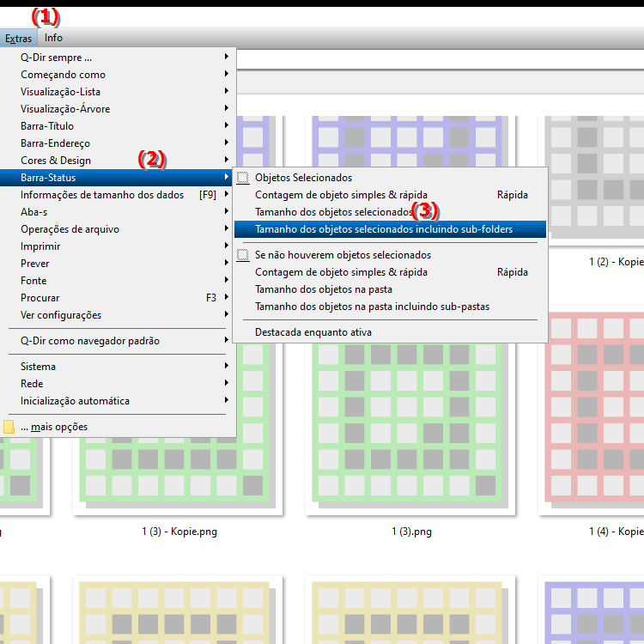Screen dimensions: 644x644
Task: Click Q-Dir como navegador padrão
Action: [90, 341]
